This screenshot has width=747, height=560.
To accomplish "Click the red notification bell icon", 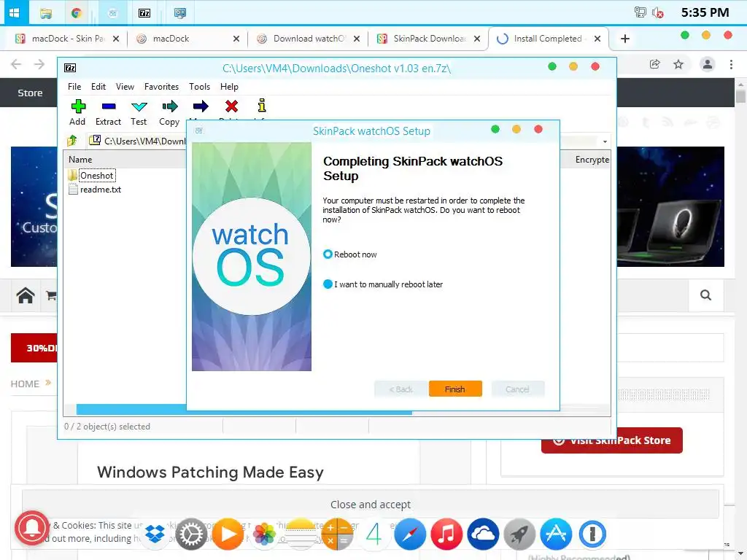I will [x=32, y=528].
